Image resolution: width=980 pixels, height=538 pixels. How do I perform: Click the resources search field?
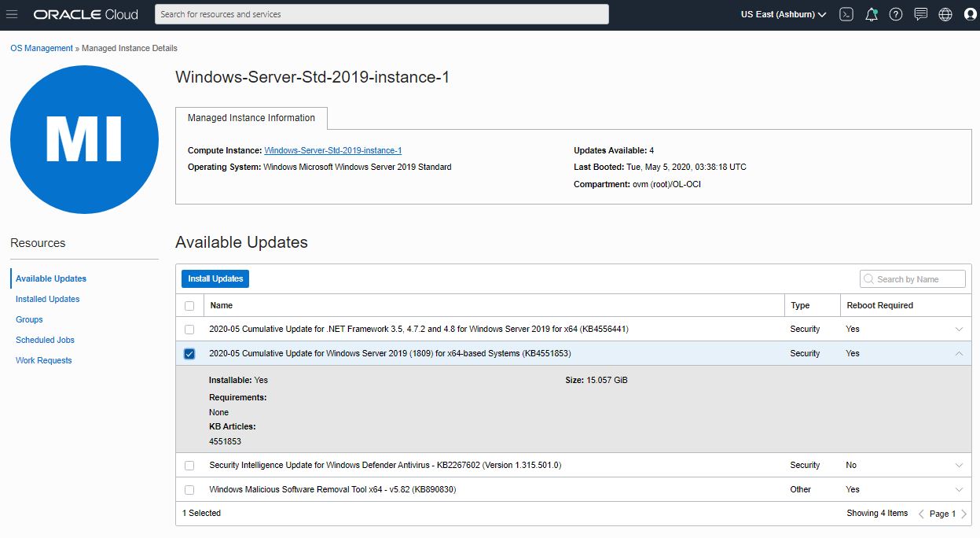[x=381, y=13]
